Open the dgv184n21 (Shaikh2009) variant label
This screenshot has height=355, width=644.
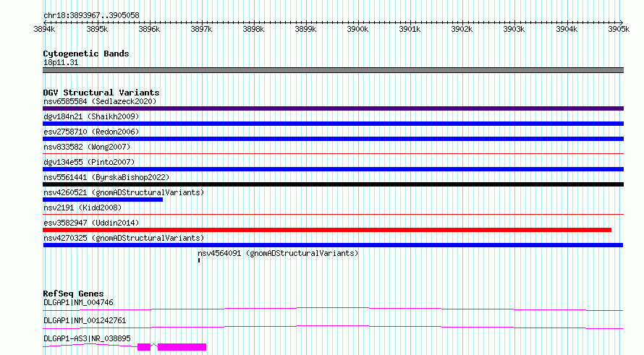coord(91,116)
